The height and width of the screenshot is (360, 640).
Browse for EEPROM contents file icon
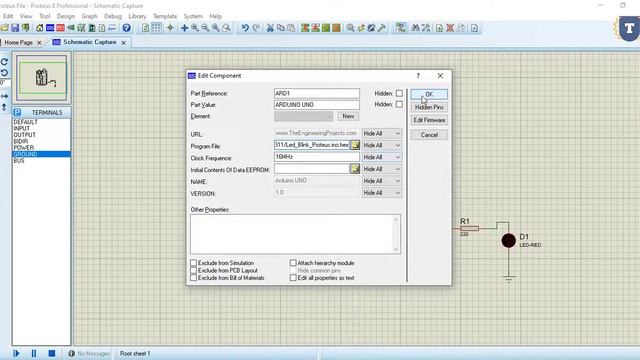(x=355, y=169)
